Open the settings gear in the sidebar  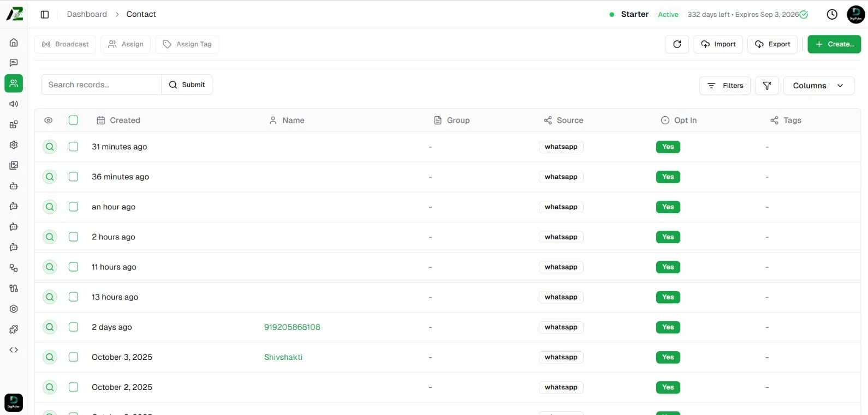click(x=14, y=145)
